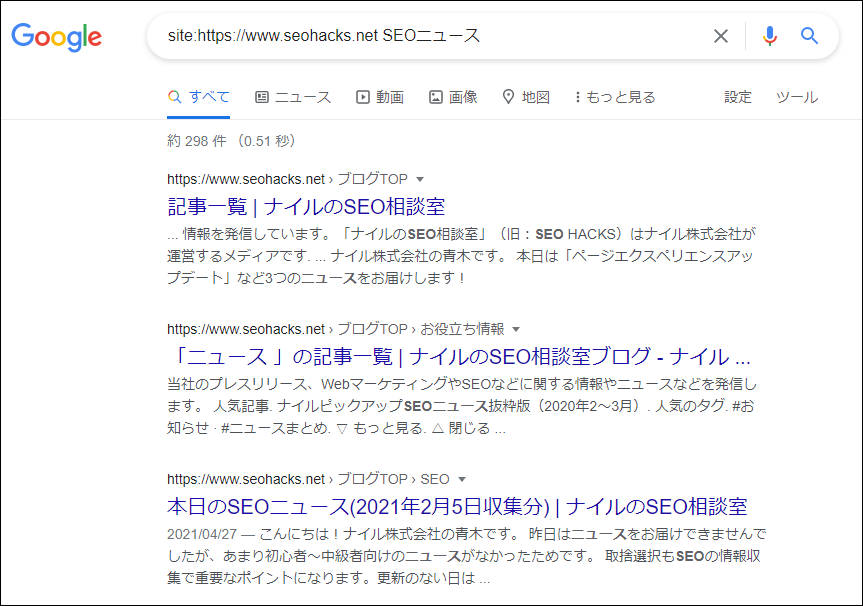Submit search with magnifying glass icon
Viewport: 863px width, 606px height.
[809, 36]
